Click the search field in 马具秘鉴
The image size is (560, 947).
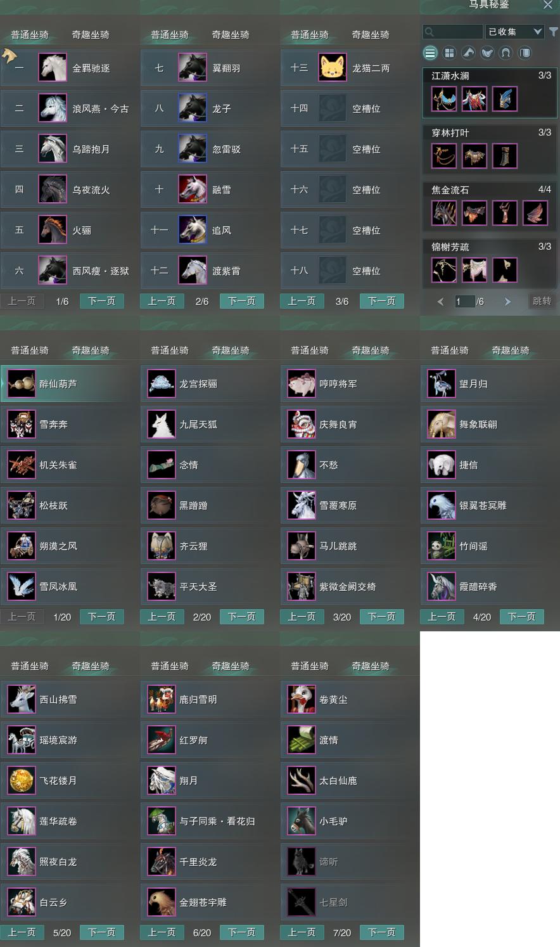point(453,31)
